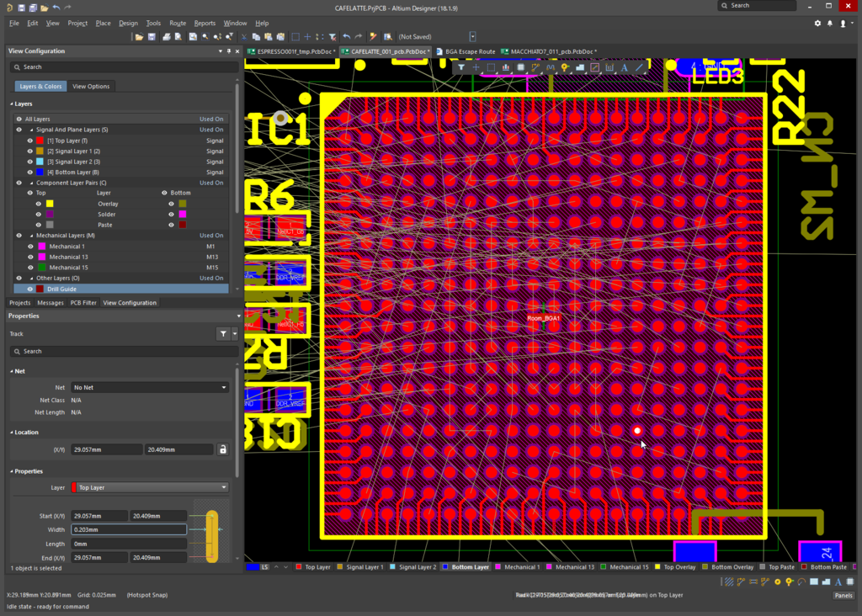862x616 pixels.
Task: Toggle visibility of Mechanical 13 layer
Action: pyautogui.click(x=30, y=257)
